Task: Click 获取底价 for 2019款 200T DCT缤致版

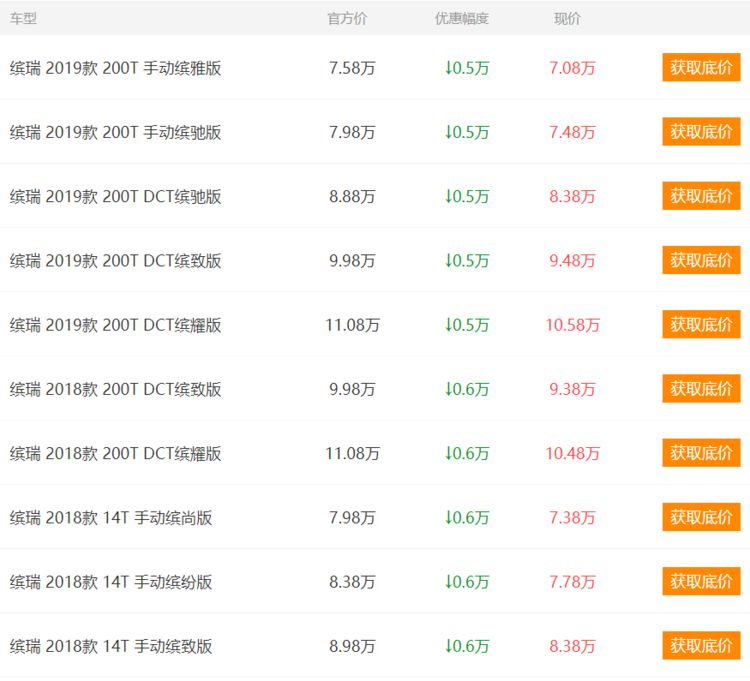Action: coord(701,260)
